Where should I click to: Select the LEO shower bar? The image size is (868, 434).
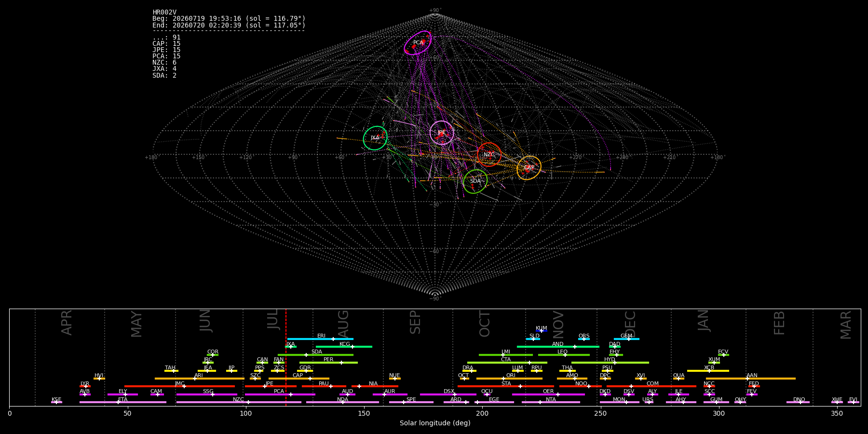click(564, 355)
